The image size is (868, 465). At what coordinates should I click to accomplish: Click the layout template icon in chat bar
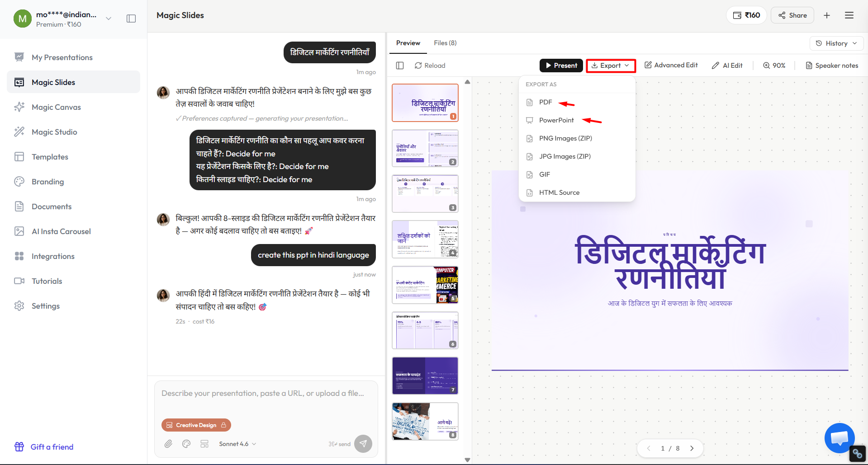(204, 444)
